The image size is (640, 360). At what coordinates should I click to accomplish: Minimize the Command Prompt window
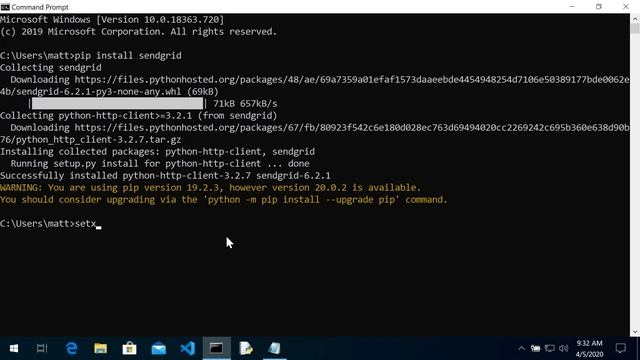click(x=571, y=7)
